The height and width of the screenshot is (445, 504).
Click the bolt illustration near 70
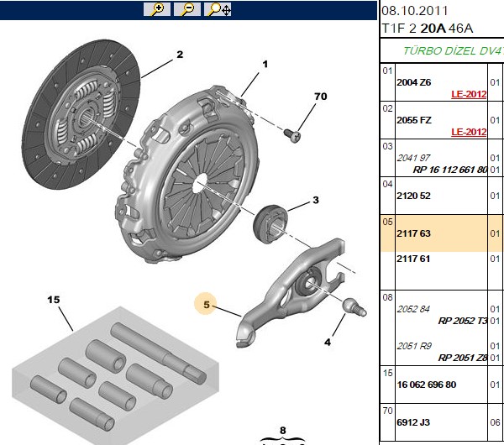pyautogui.click(x=292, y=135)
